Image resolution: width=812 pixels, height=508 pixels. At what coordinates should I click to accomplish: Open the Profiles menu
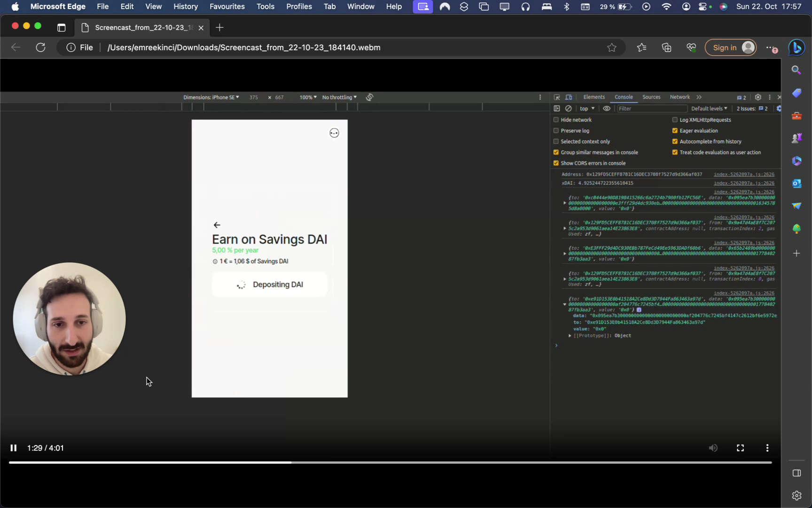(x=299, y=7)
